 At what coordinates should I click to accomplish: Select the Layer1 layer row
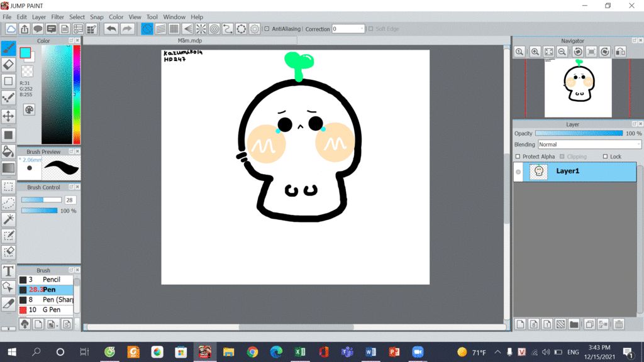click(x=575, y=172)
